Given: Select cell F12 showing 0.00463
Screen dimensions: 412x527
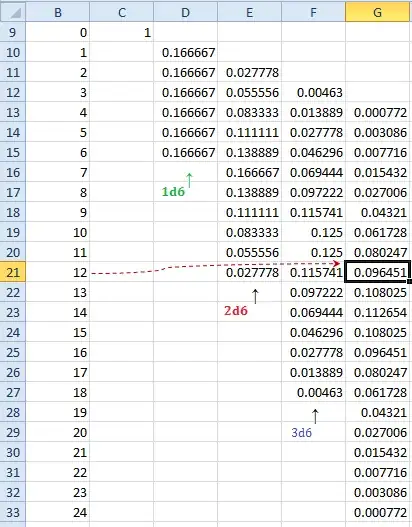Looking at the screenshot, I should (x=314, y=92).
